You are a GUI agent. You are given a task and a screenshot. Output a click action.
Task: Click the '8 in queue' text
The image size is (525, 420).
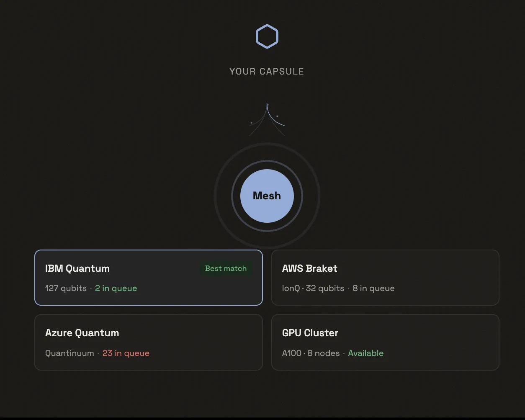tap(373, 288)
